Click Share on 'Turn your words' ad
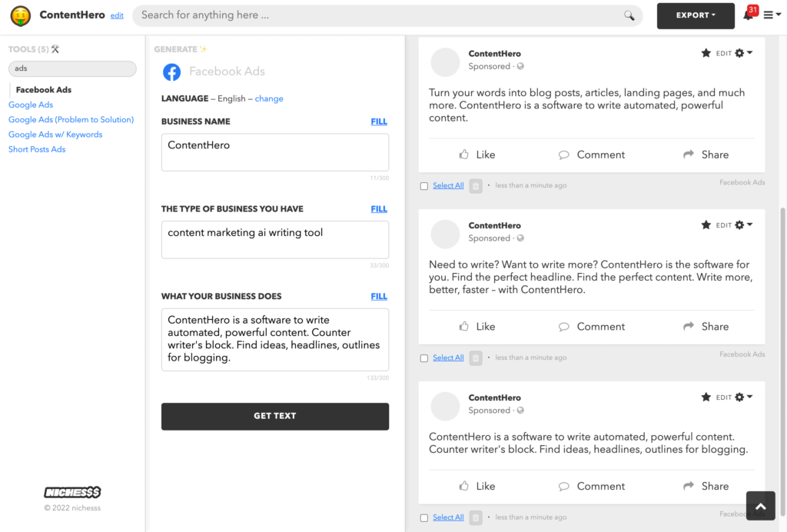Image resolution: width=787 pixels, height=532 pixels. 706,155
